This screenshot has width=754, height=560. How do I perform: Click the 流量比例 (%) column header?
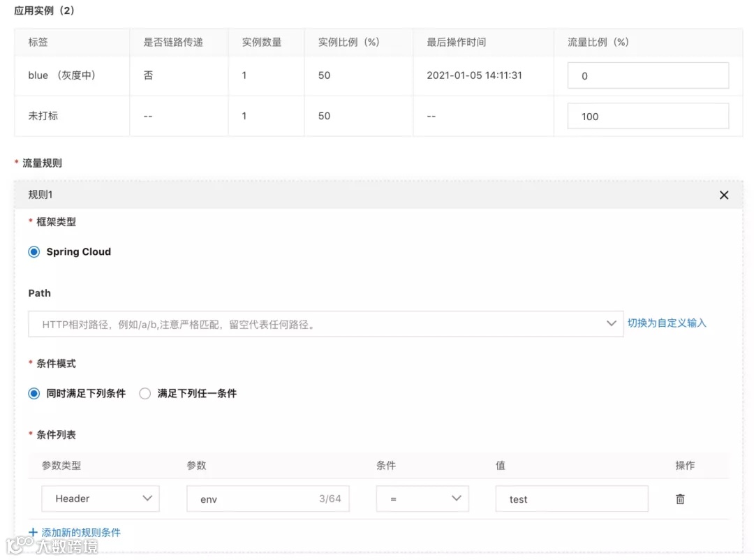point(598,42)
